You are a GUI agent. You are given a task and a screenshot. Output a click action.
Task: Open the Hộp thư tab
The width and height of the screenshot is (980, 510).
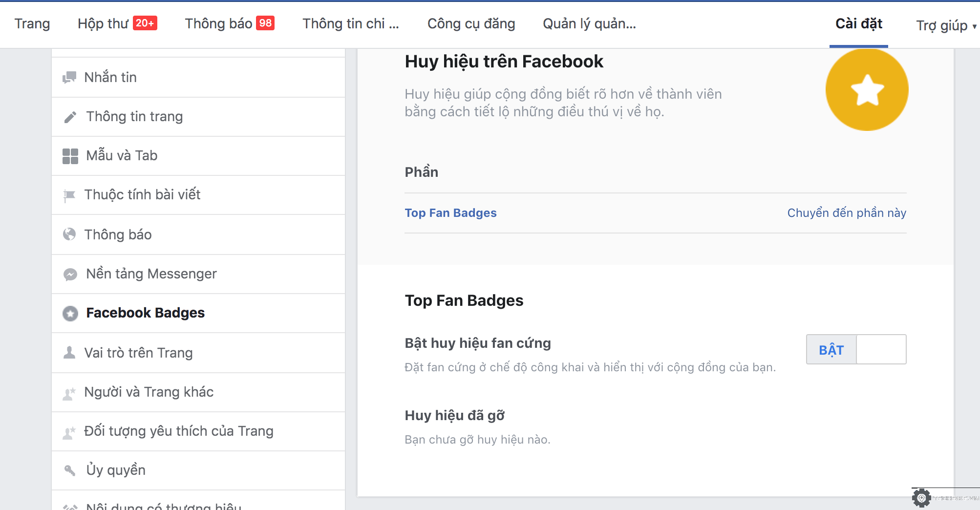coord(117,23)
